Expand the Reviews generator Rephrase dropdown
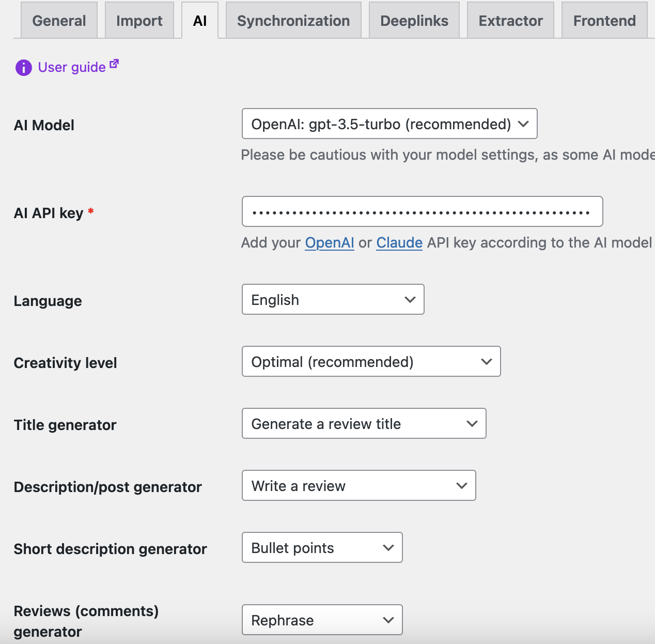Image resolution: width=655 pixels, height=644 pixels. [x=322, y=620]
